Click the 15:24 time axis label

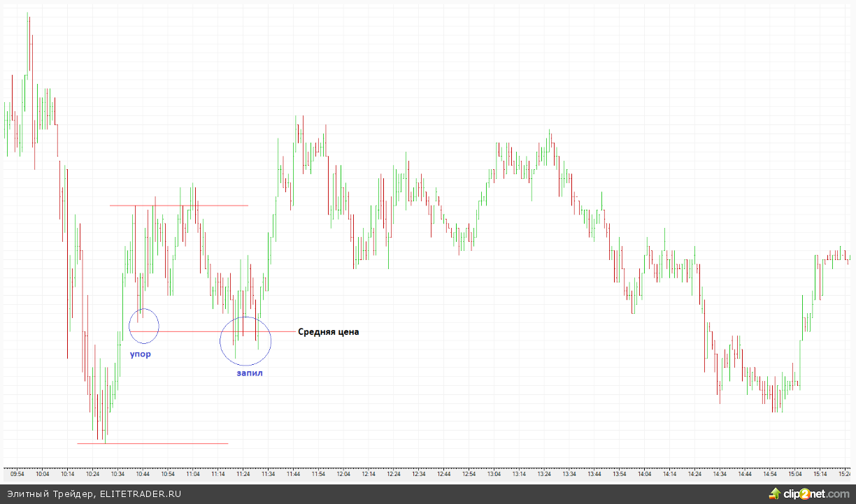click(844, 474)
